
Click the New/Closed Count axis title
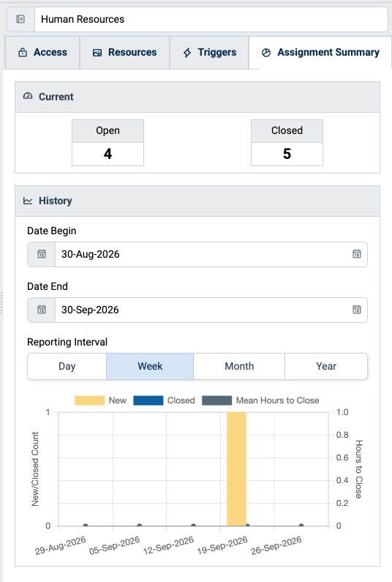coord(35,469)
